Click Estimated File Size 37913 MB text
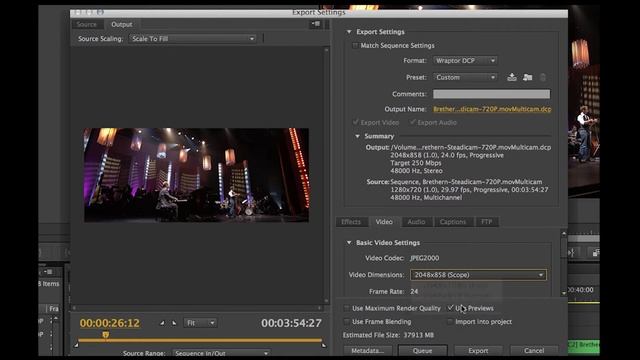Image resolution: width=640 pixels, height=360 pixels. click(389, 335)
